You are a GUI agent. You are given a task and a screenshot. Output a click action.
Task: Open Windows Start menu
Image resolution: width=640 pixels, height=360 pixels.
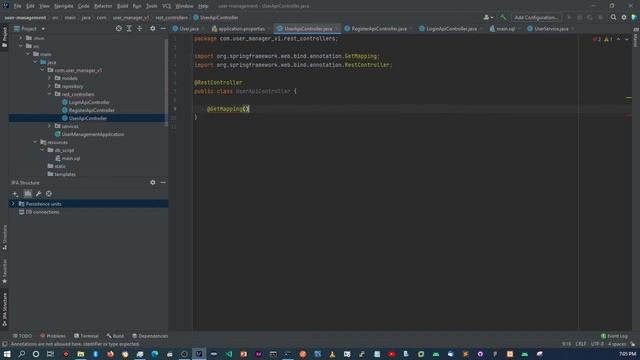pyautogui.click(x=7, y=354)
